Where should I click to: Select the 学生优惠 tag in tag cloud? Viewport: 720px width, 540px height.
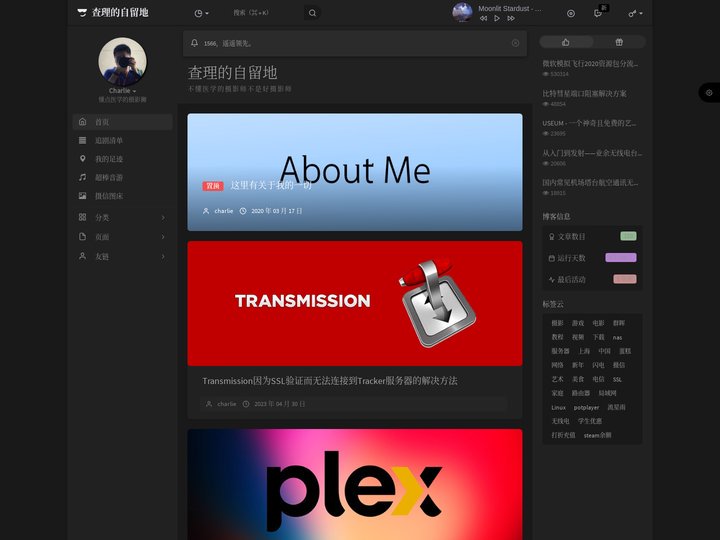click(x=590, y=421)
